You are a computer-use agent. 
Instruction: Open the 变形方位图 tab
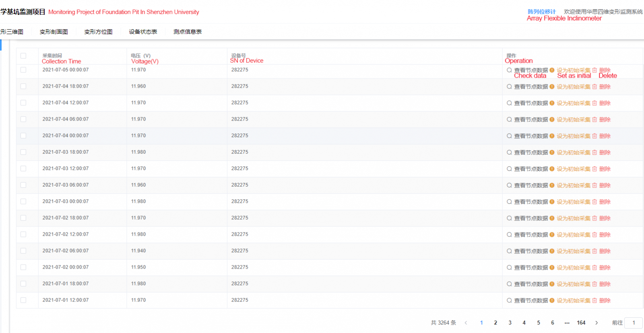pos(99,32)
